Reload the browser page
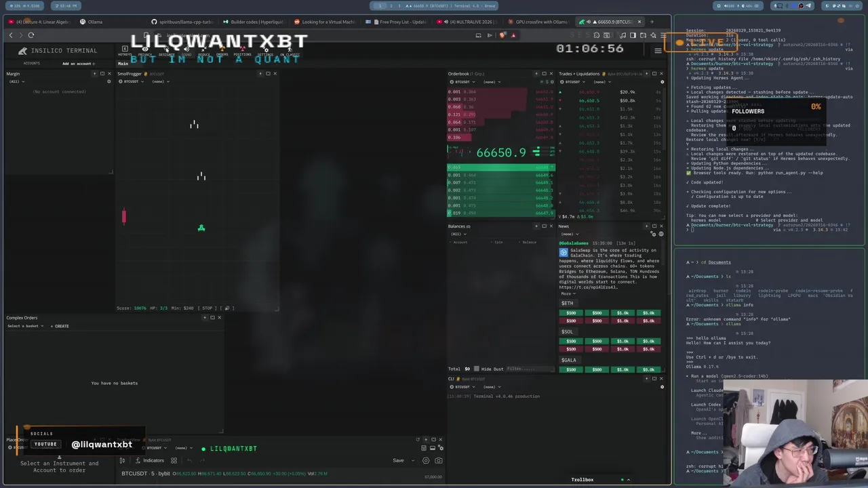Screen dimensions: 868x488 (x=31, y=35)
